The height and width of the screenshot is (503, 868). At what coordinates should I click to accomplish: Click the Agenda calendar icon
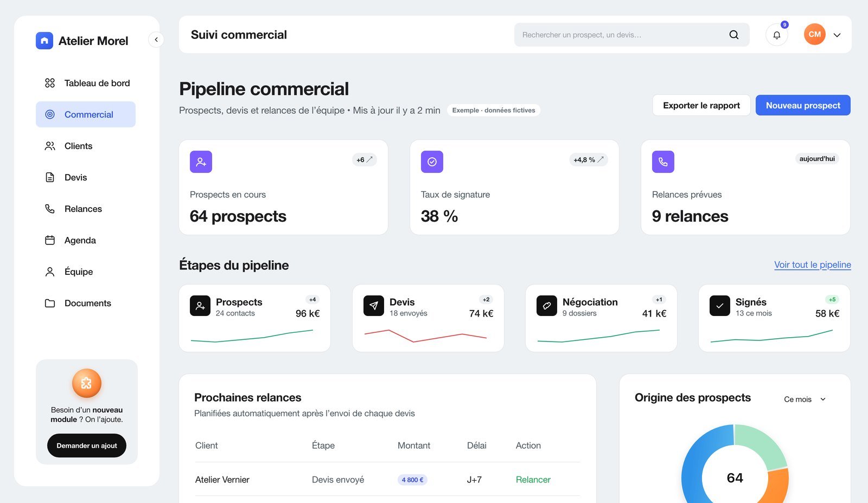coord(50,240)
